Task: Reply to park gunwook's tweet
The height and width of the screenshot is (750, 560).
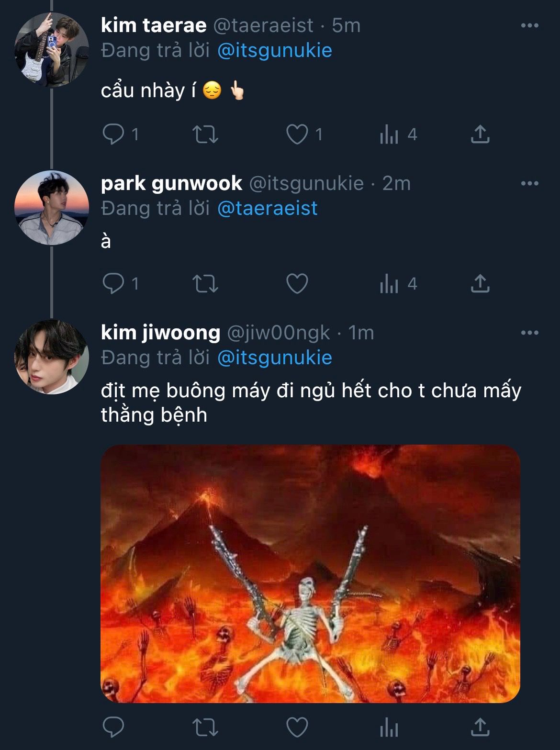Action: pos(113,283)
